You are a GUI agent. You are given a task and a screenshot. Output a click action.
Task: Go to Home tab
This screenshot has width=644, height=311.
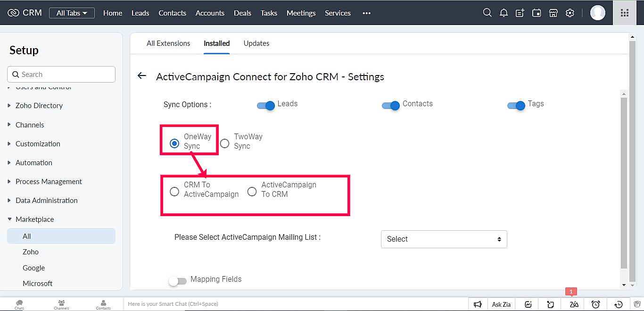(x=113, y=13)
